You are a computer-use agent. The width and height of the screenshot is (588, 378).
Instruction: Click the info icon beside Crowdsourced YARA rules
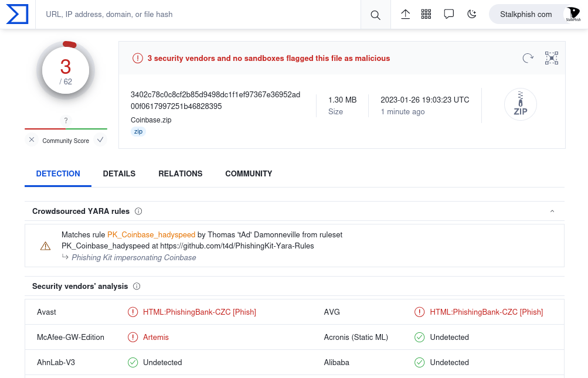tap(138, 211)
